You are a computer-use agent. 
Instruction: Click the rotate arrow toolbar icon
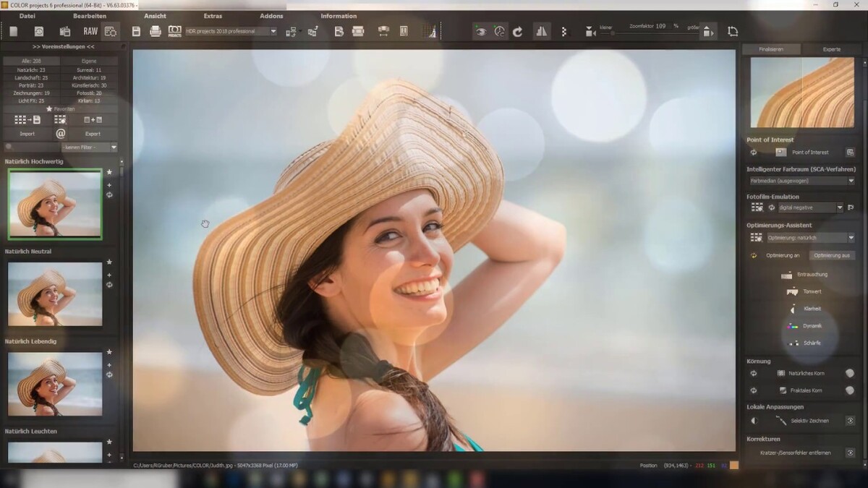click(518, 31)
